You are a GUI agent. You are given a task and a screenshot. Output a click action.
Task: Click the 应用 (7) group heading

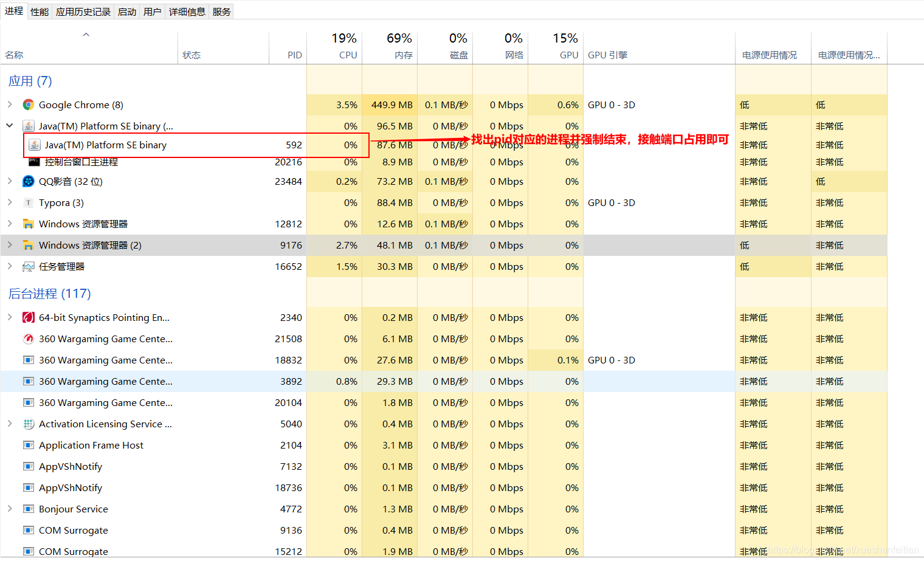(x=30, y=81)
